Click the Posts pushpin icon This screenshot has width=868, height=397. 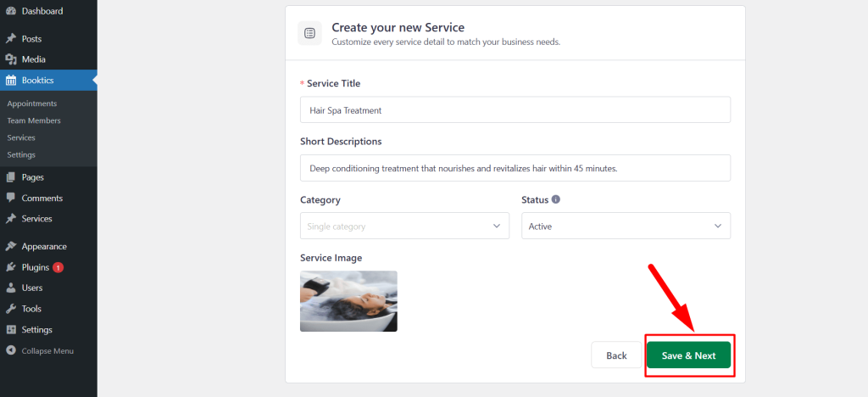[x=10, y=39]
